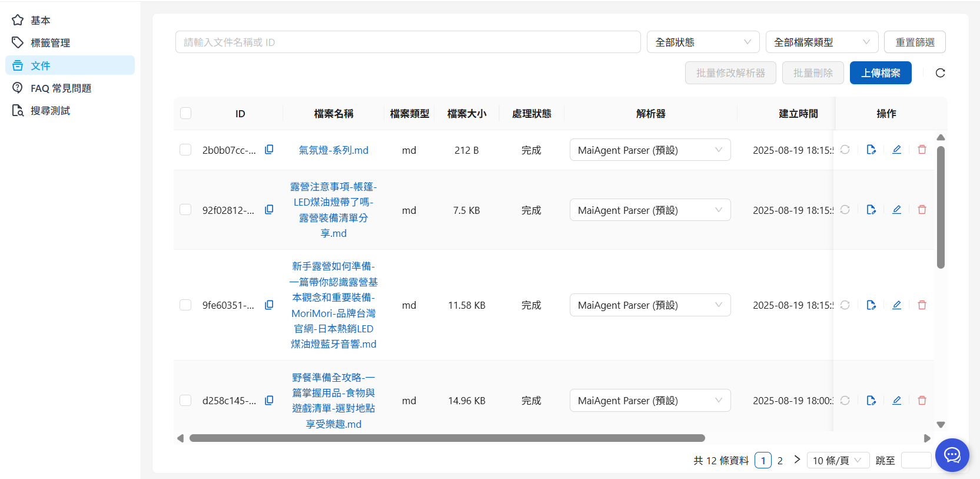Viewport: 980px width, 479px height.
Task: Refresh the file list with reload icon
Action: [940, 73]
